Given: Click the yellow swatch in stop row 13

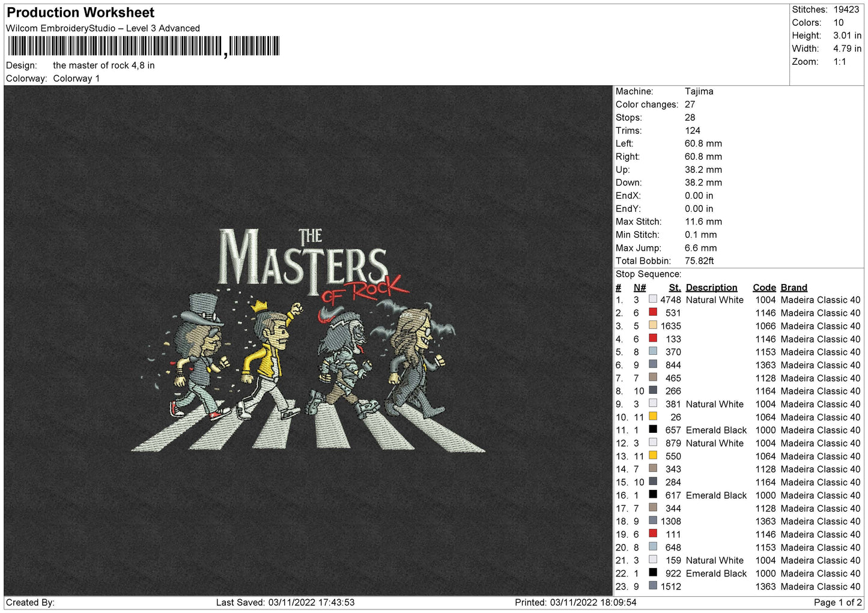Looking at the screenshot, I should [x=653, y=456].
